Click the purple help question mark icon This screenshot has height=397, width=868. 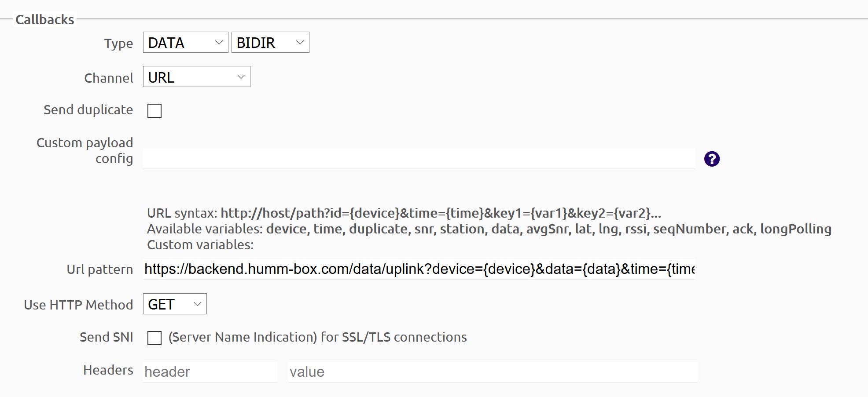712,159
